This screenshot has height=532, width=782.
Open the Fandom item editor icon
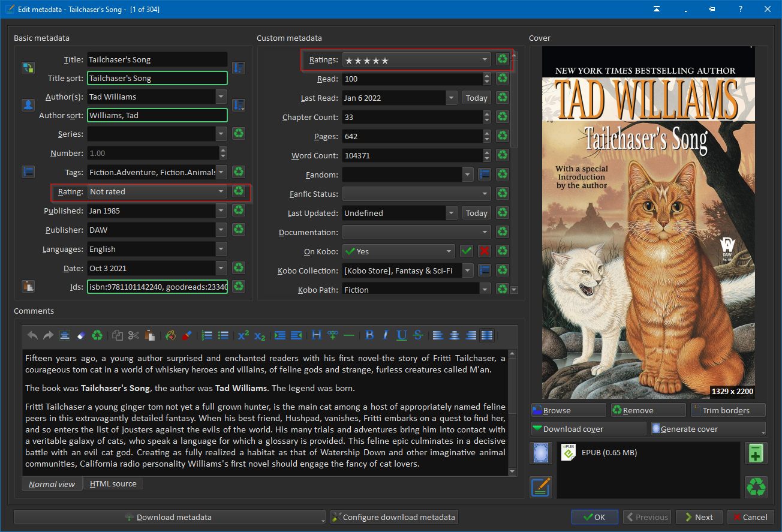[x=485, y=175]
